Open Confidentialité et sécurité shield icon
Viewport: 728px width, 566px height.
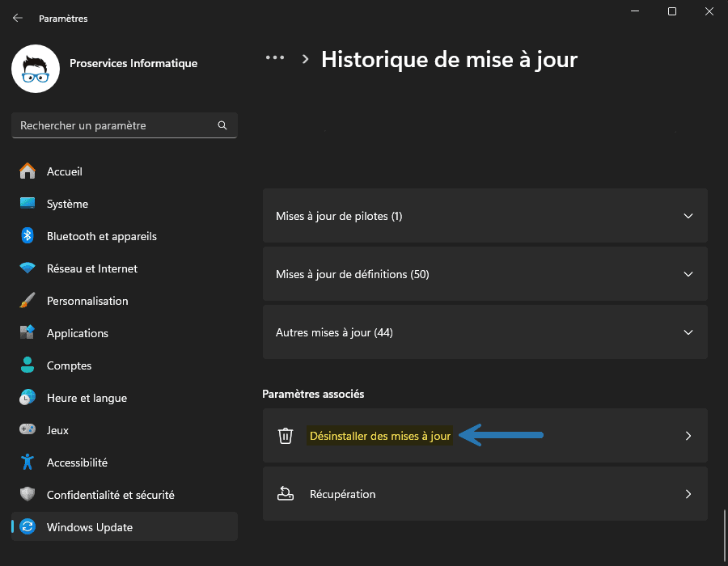point(28,495)
